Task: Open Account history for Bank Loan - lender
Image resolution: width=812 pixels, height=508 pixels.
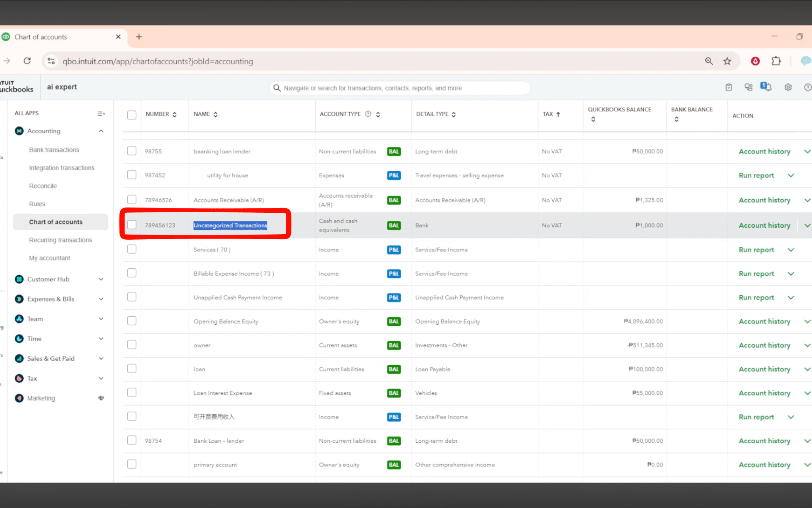Action: tap(764, 441)
